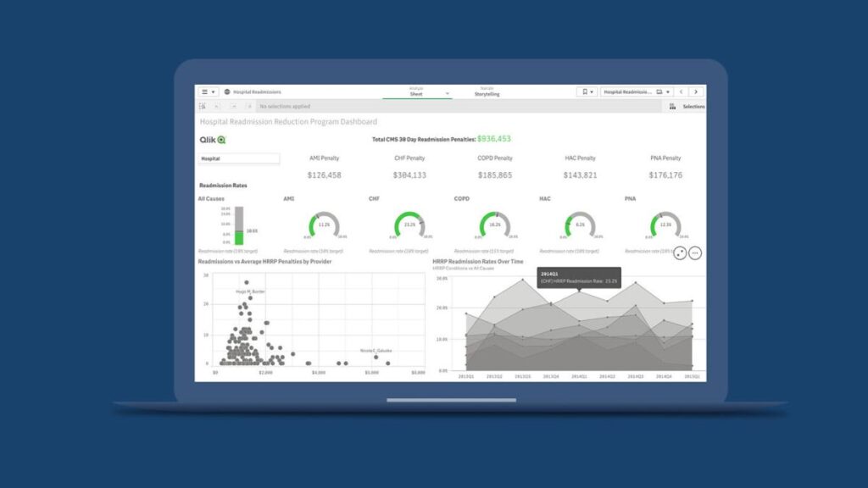This screenshot has height=488, width=868.
Task: Click the PNA Penalty value $176,176
Action: tap(665, 175)
